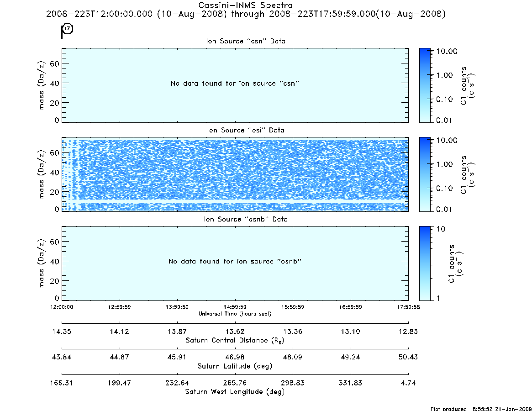Viewport: 532px width, 411px height.
Task: Click the 14.12 distance value
Action: click(x=120, y=332)
